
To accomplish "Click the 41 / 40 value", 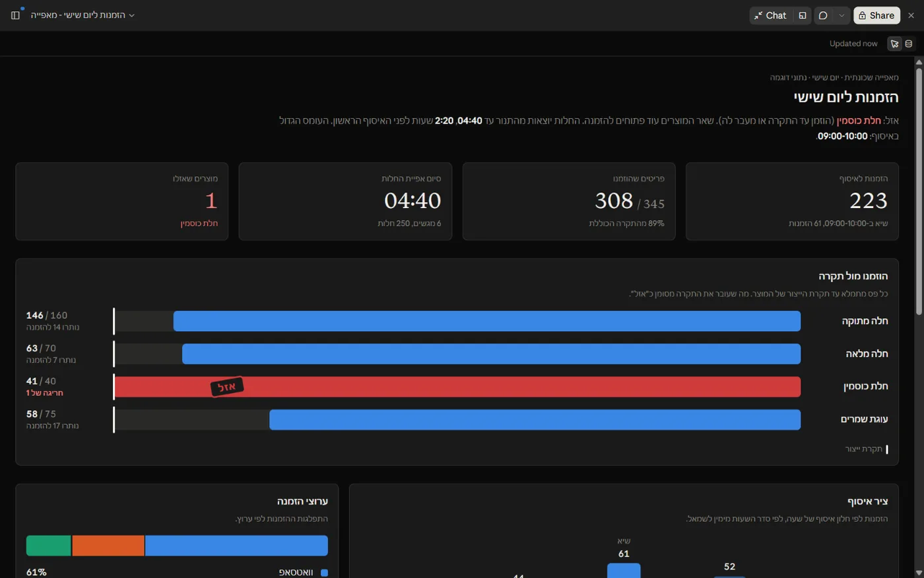I will [41, 381].
